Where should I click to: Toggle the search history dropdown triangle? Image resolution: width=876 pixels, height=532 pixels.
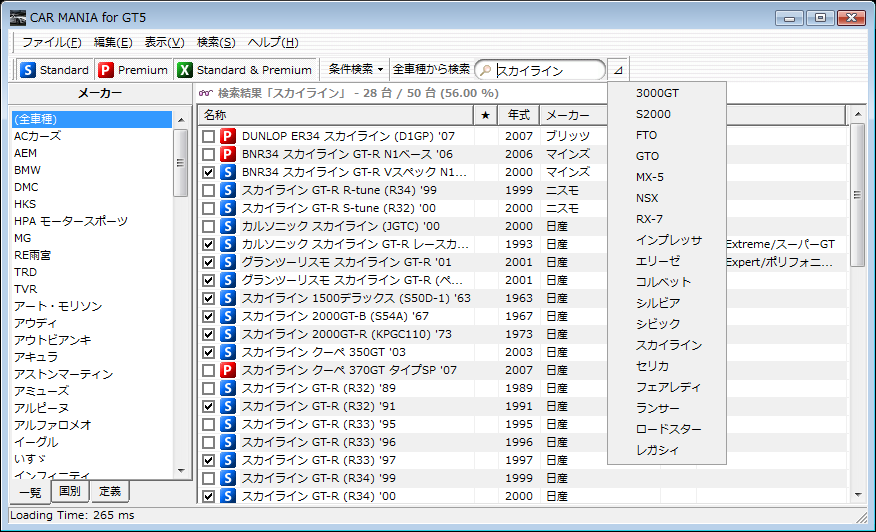click(x=618, y=70)
